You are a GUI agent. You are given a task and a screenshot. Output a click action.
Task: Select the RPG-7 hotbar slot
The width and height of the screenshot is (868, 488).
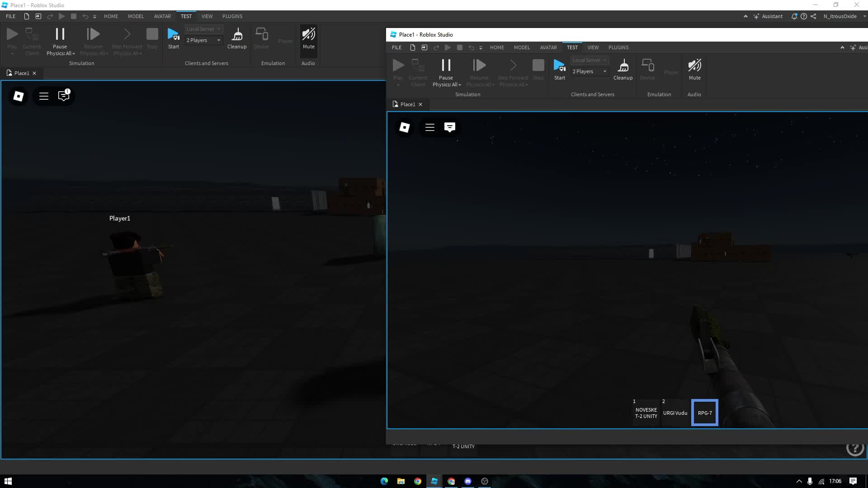pos(704,413)
